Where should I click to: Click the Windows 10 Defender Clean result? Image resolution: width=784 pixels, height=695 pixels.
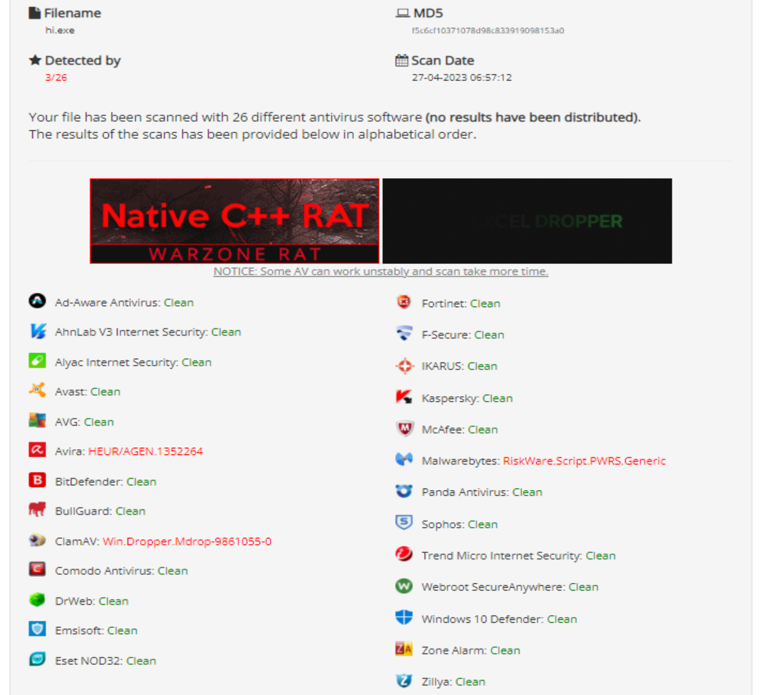tap(562, 619)
